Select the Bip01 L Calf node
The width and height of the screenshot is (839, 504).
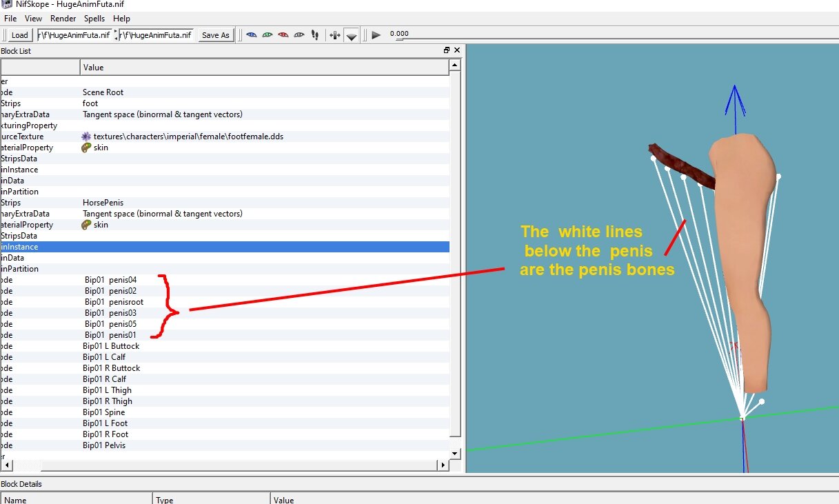225,357
